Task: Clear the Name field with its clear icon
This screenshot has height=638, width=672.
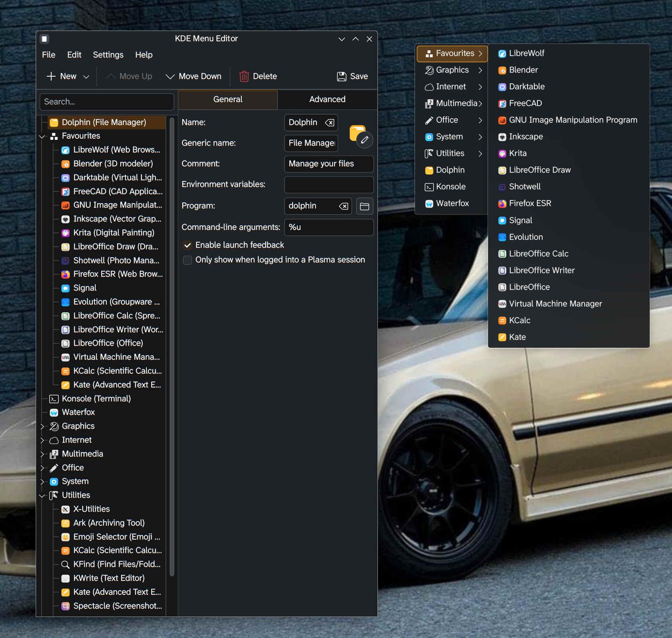Action: pyautogui.click(x=329, y=123)
